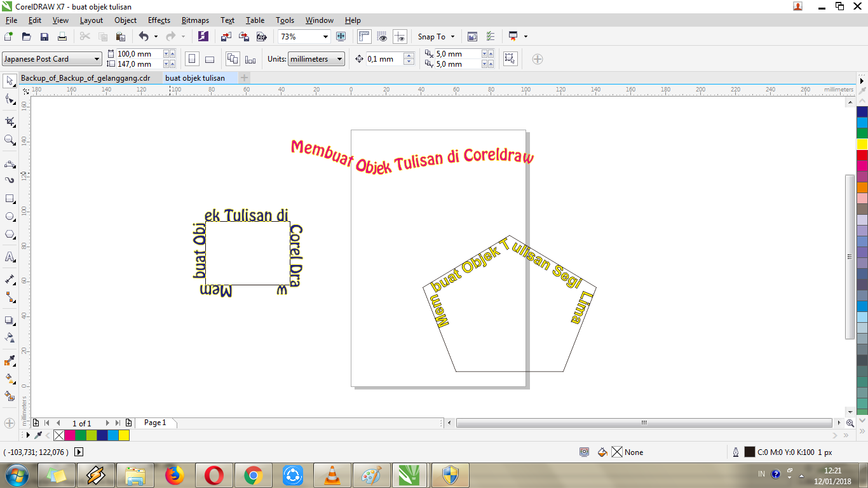This screenshot has width=868, height=488.
Task: Open the Snap To dropdown
Action: [x=436, y=36]
